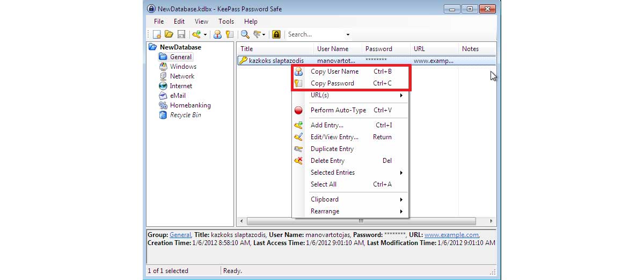Click the Add Entry key toolbar icon

[x=196, y=34]
